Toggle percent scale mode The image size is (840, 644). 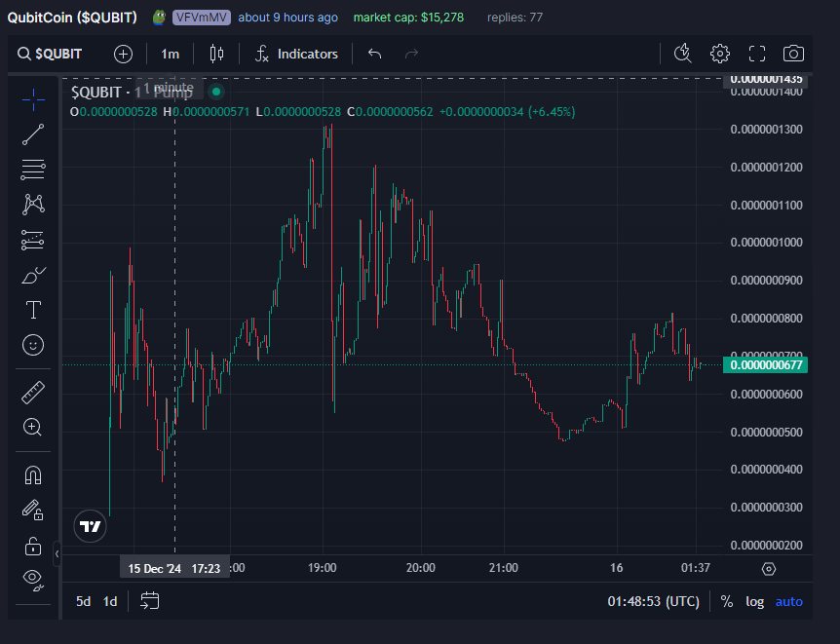pos(726,602)
